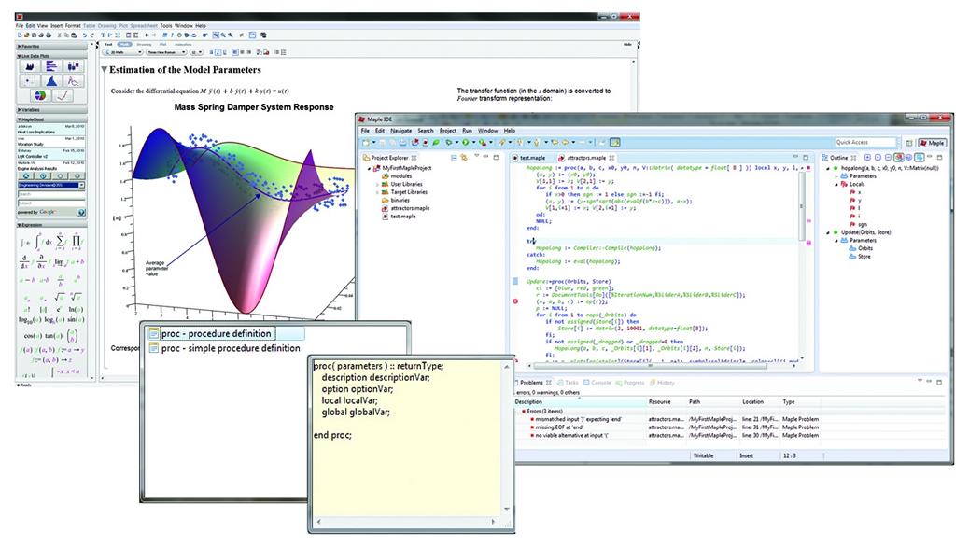Expand the Favorites palette
This screenshot has width=969, height=560.
20,47
